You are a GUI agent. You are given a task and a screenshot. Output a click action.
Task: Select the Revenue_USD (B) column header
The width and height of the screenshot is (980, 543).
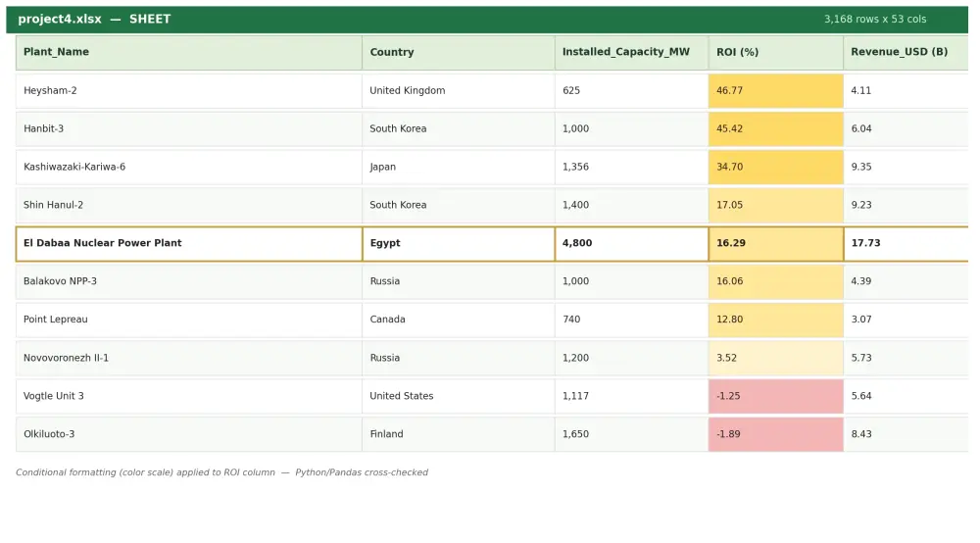coord(906,53)
